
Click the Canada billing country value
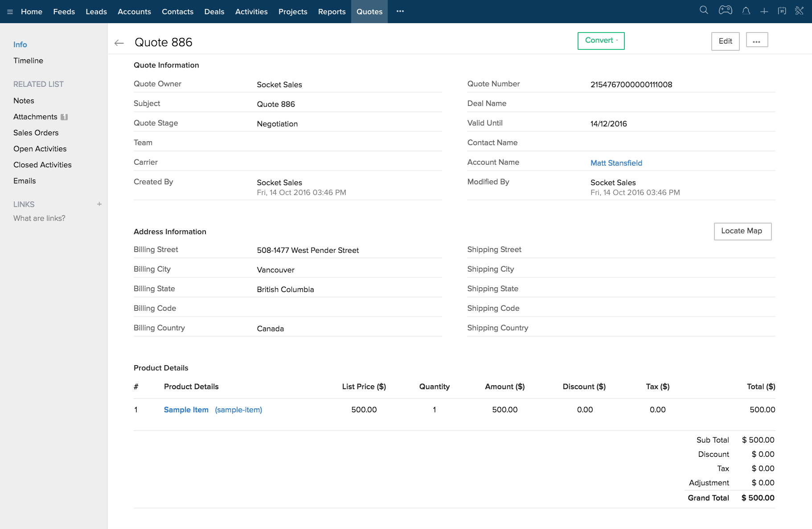coord(270,329)
